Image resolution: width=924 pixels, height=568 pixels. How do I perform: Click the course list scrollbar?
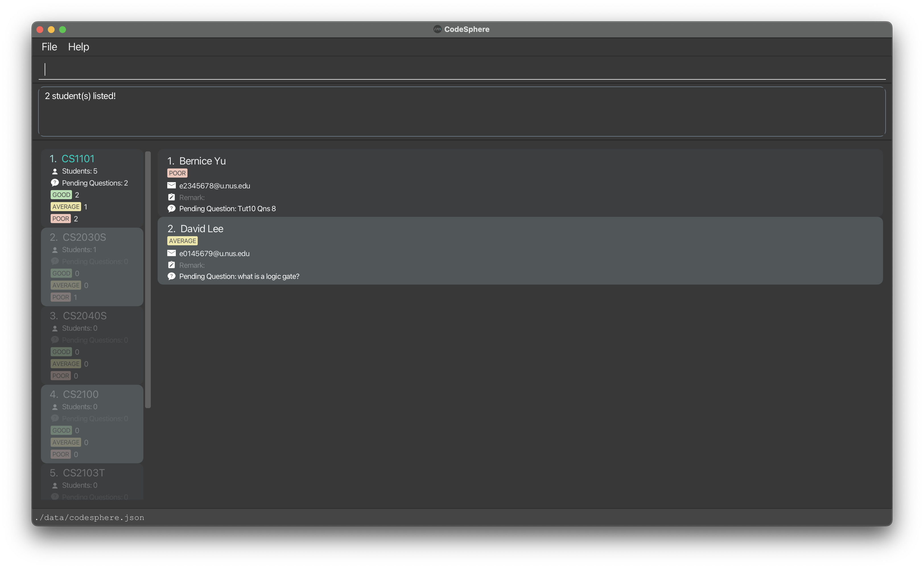[x=148, y=279]
